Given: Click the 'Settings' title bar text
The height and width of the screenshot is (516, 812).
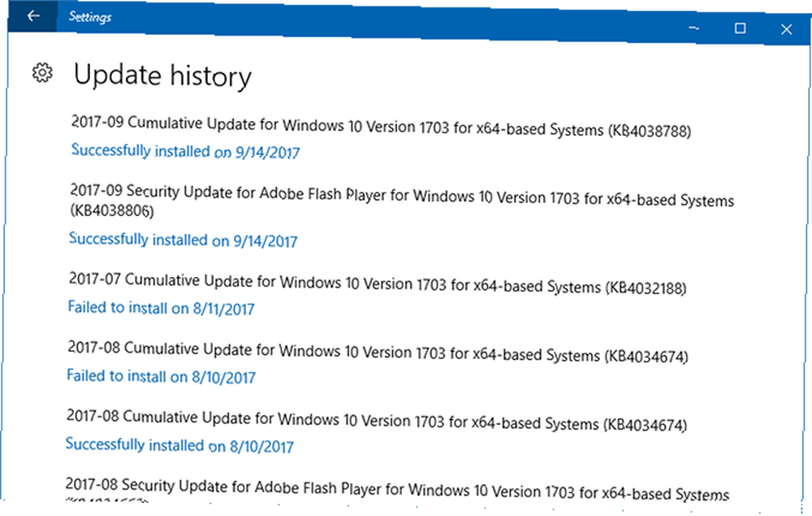Looking at the screenshot, I should [90, 17].
